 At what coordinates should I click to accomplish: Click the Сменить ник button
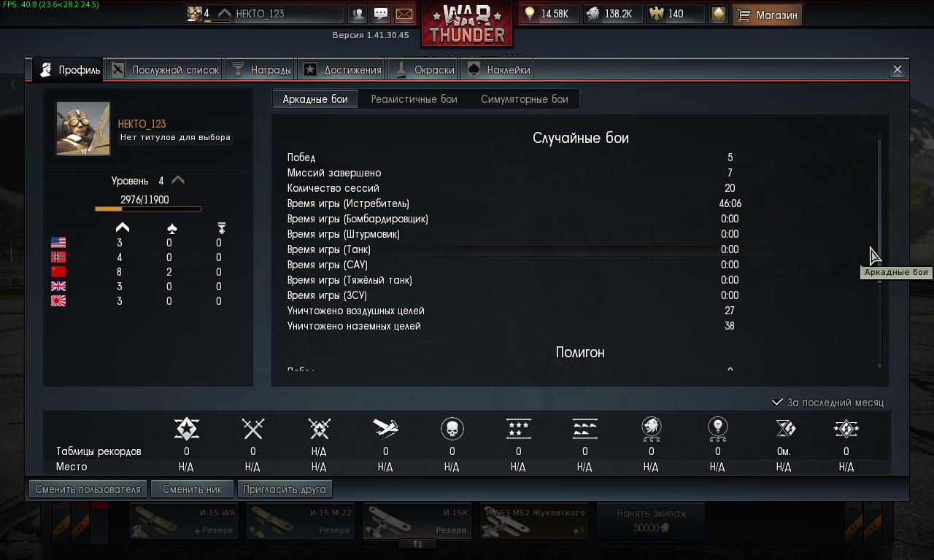pyautogui.click(x=192, y=489)
